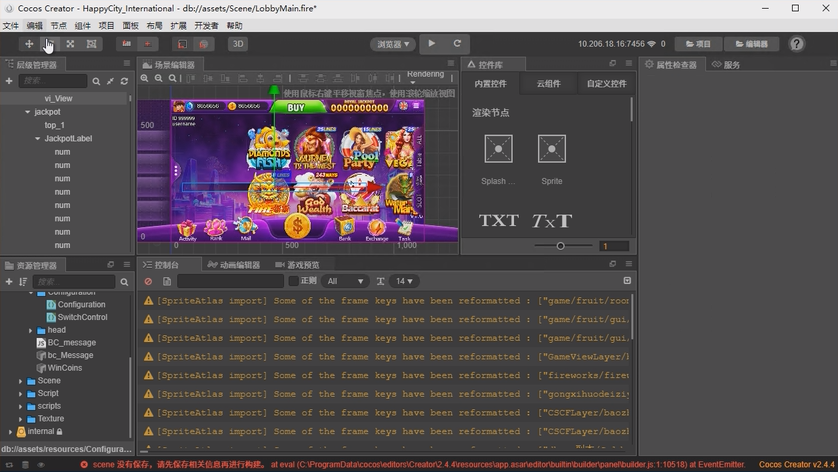Create new asset in assets panel
Image resolution: width=838 pixels, height=472 pixels.
[x=9, y=282]
